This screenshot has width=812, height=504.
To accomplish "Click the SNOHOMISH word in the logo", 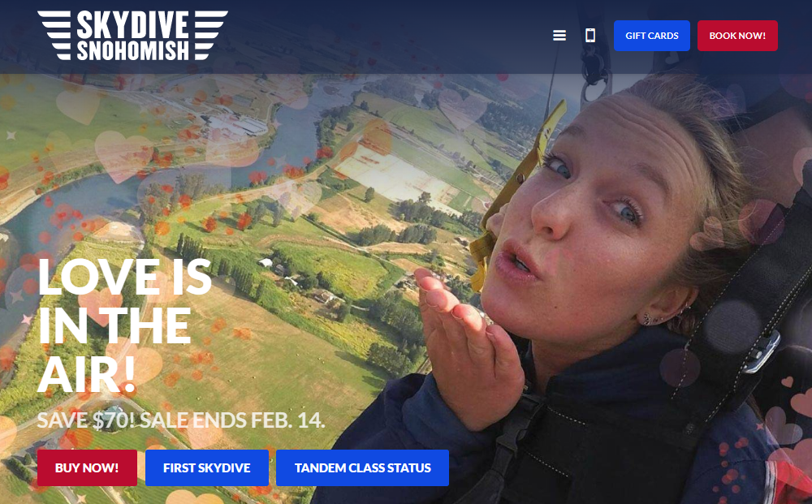I will point(133,50).
